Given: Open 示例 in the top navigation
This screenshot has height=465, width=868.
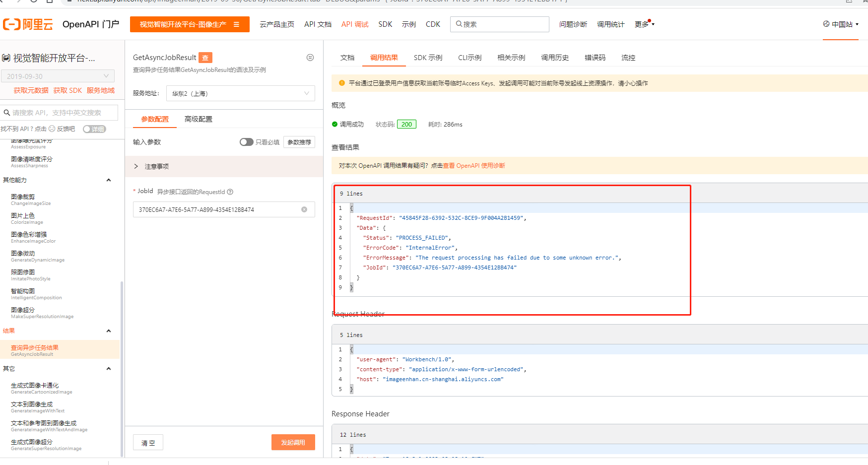Looking at the screenshot, I should coord(409,24).
